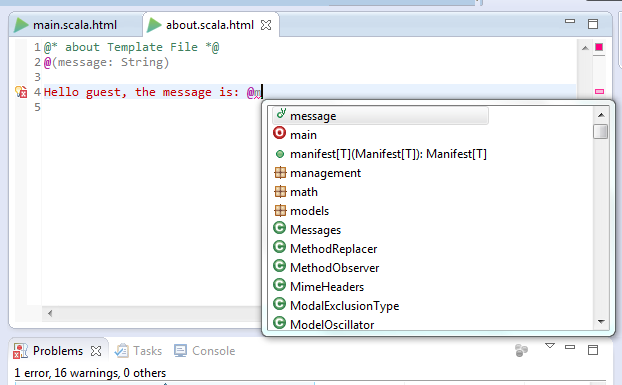The image size is (622, 385).
Task: Click the '1 error, 16 warnings' summary
Action: pos(90,373)
